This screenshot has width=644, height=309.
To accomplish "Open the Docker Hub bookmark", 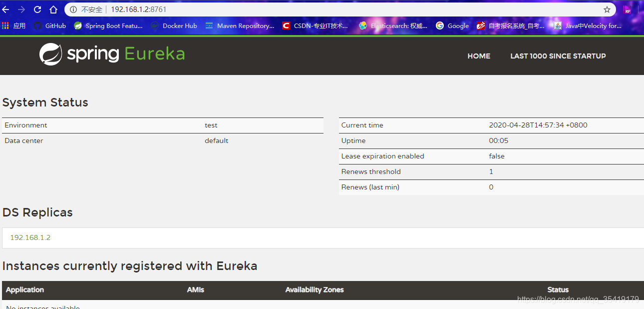I will [x=174, y=25].
